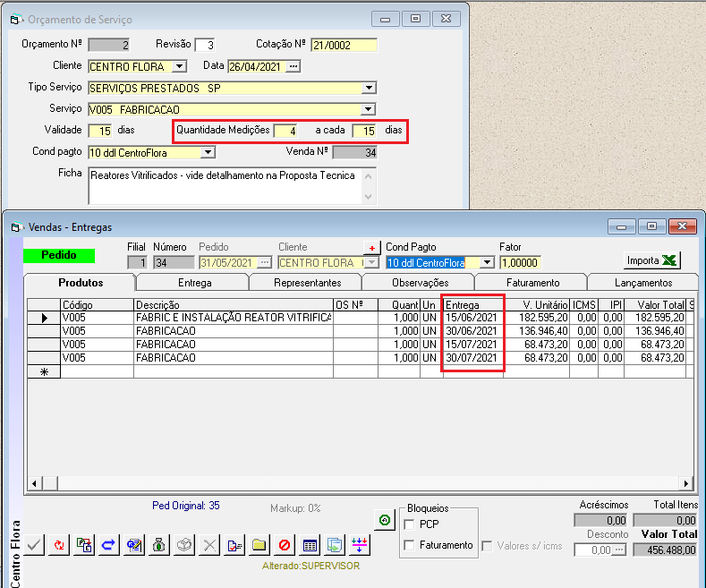Click the green circular icon beside Bloqueios
706x588 pixels.
(384, 520)
